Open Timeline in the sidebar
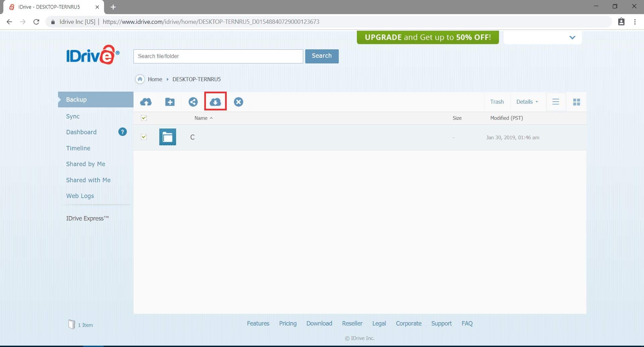This screenshot has width=644, height=347. (x=78, y=148)
